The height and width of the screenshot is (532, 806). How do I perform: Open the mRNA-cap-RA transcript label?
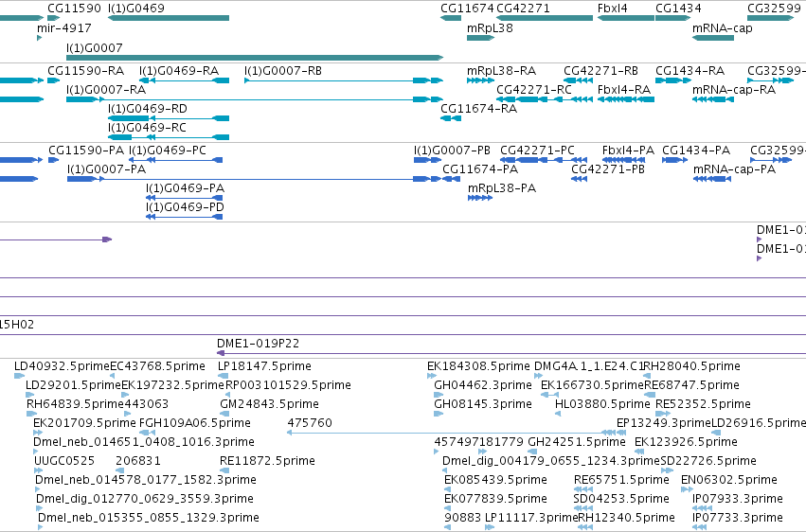coord(734,89)
